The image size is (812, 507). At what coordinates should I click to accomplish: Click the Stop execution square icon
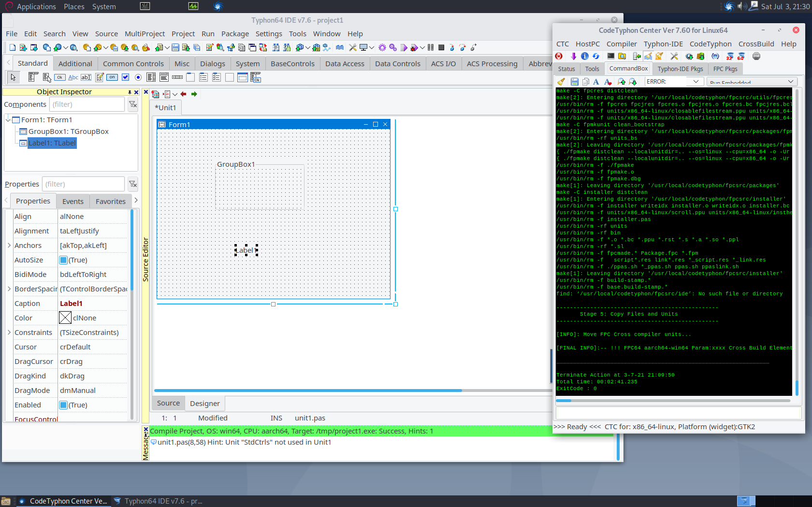tap(441, 47)
